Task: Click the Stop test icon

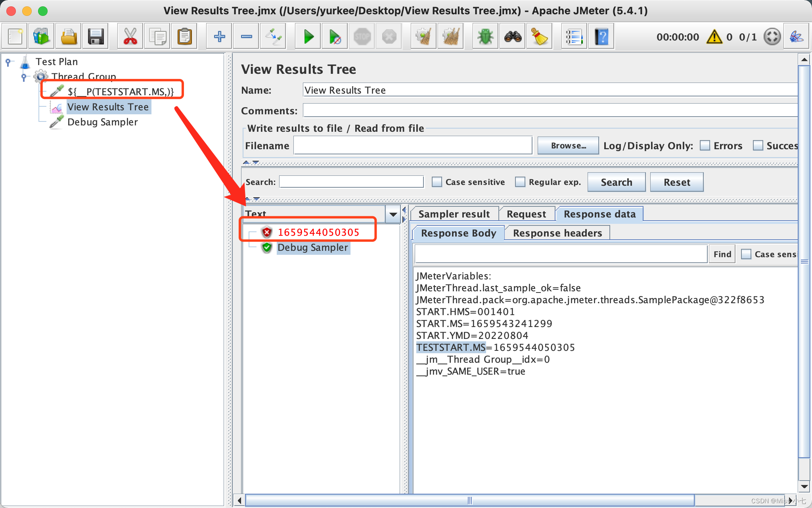Action: 362,37
